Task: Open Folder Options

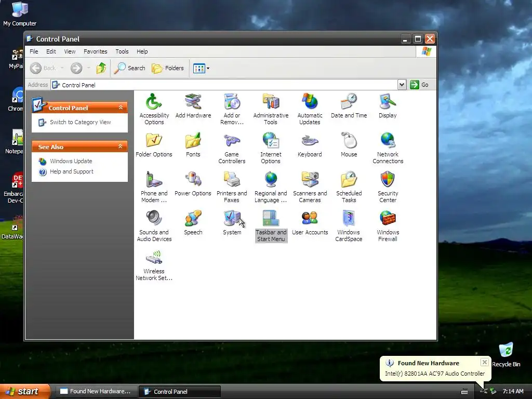Action: tap(154, 144)
